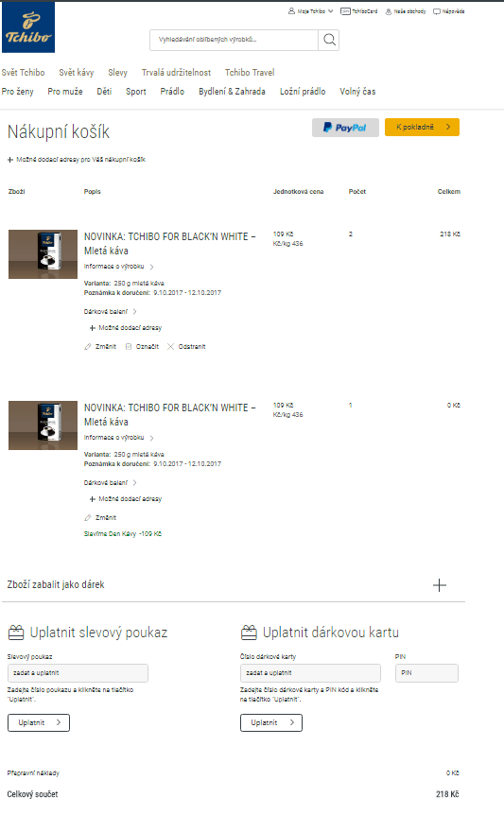Expand Zboží zabalit jako dárek plus sign
This screenshot has width=504, height=815.
(x=440, y=585)
